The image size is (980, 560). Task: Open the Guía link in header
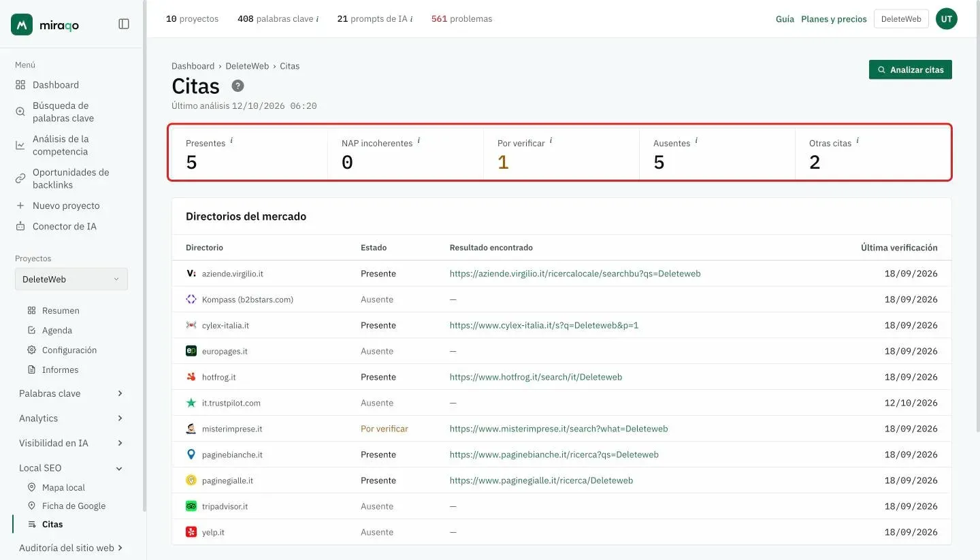tap(785, 19)
